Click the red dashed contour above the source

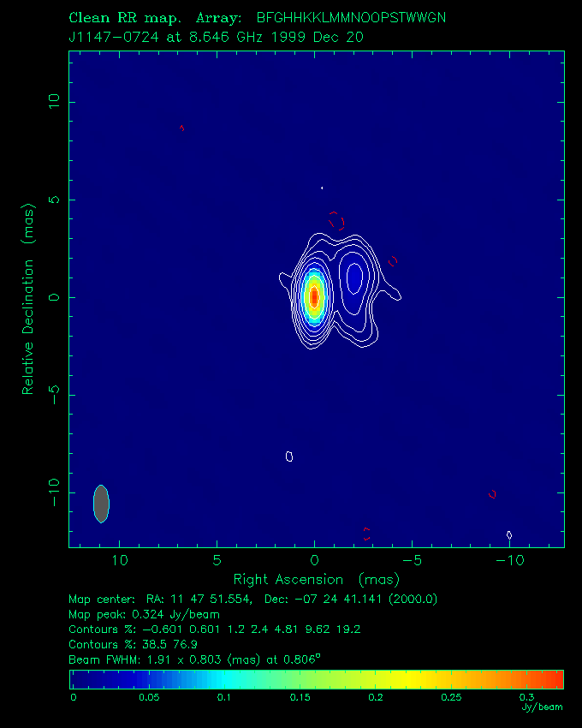pyautogui.click(x=336, y=221)
